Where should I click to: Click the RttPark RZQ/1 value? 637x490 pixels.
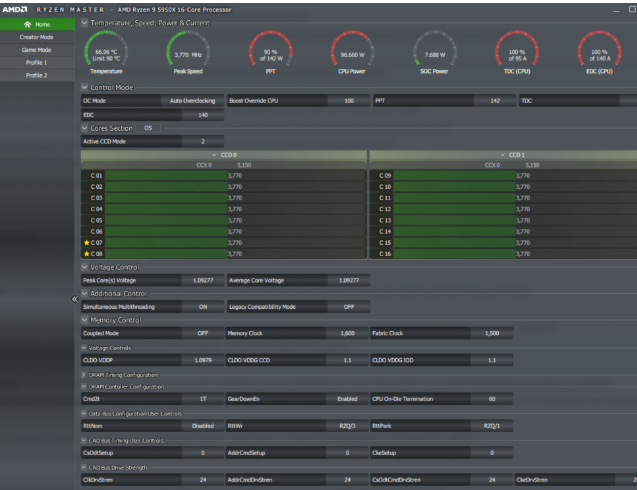[492, 426]
